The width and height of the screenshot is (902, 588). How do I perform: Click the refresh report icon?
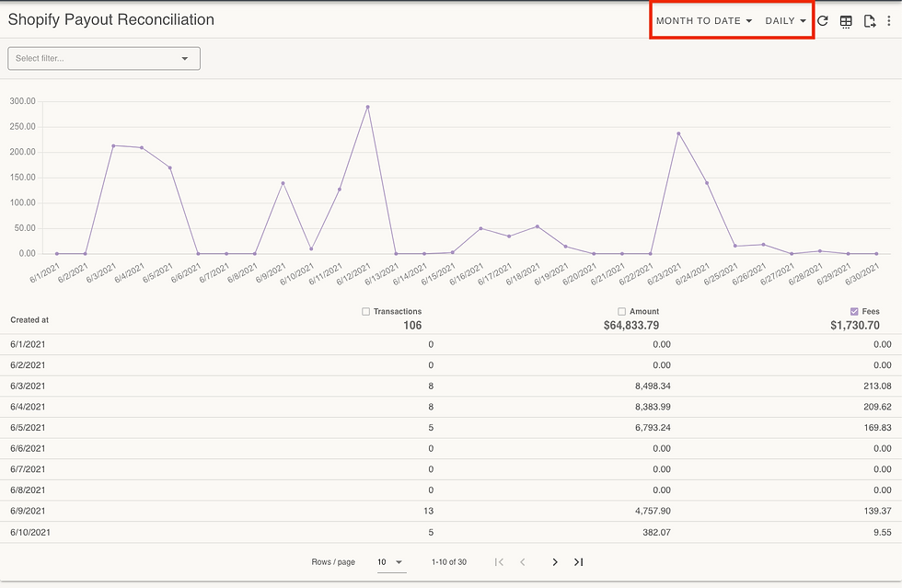point(823,21)
